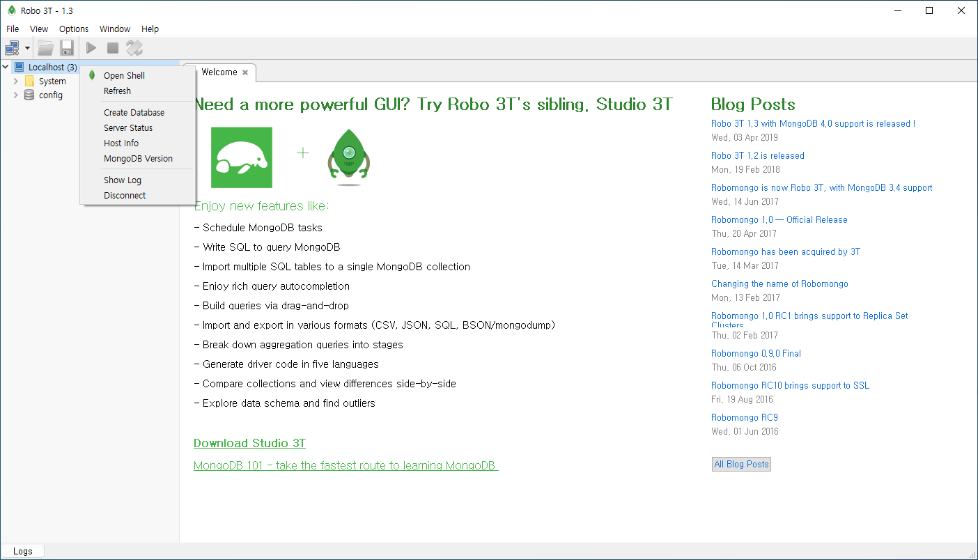Click the green leaf icon beside Open Shell
978x560 pixels.
(x=92, y=75)
